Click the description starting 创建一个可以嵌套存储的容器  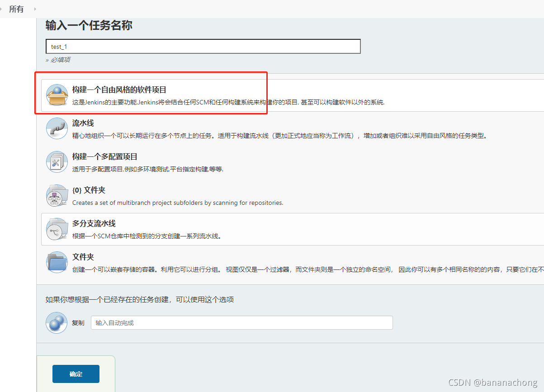(308, 269)
